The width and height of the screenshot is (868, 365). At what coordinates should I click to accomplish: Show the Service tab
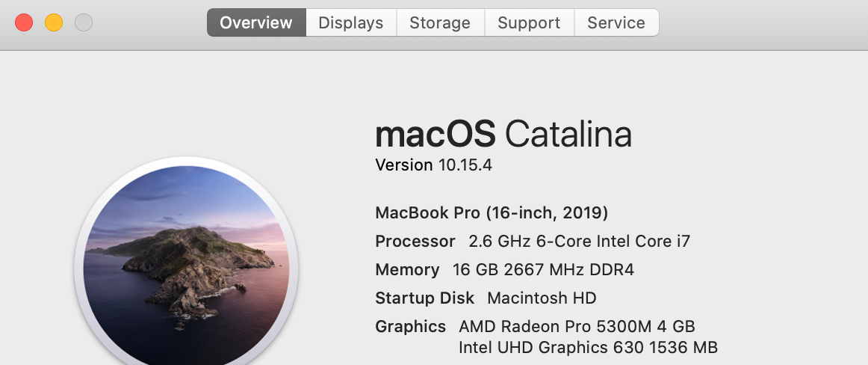[616, 22]
